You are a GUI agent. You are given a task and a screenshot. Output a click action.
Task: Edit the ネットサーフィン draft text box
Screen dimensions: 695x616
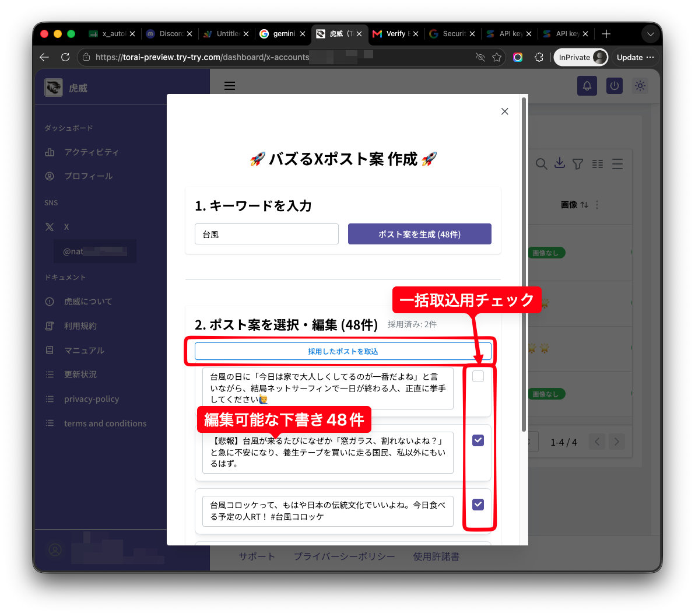328,388
